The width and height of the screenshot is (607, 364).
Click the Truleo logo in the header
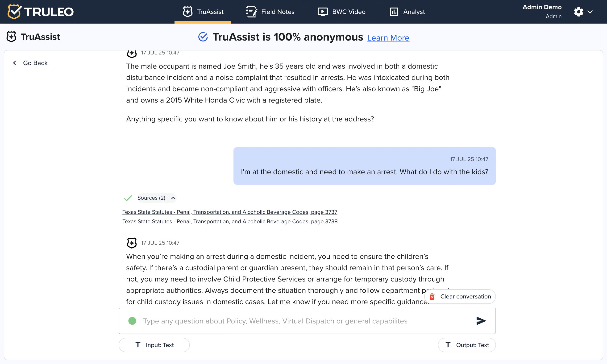tap(41, 12)
